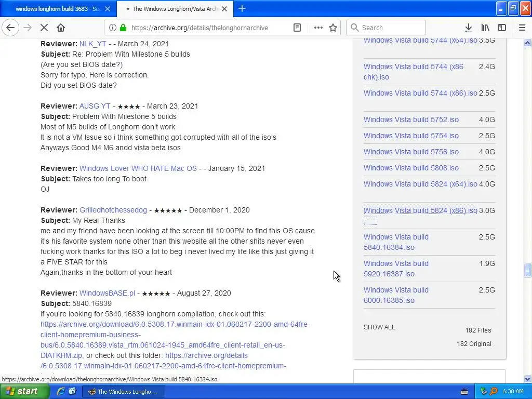Focus the Search input box
Viewport: 532px width, 399px height.
[x=386, y=28]
